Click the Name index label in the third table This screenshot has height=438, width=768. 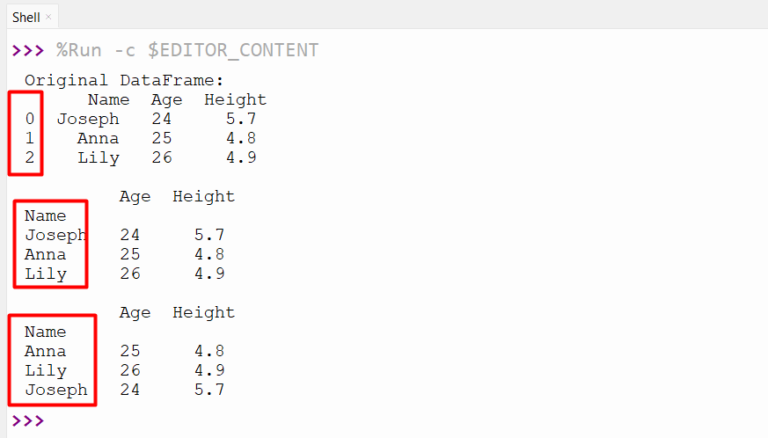45,332
